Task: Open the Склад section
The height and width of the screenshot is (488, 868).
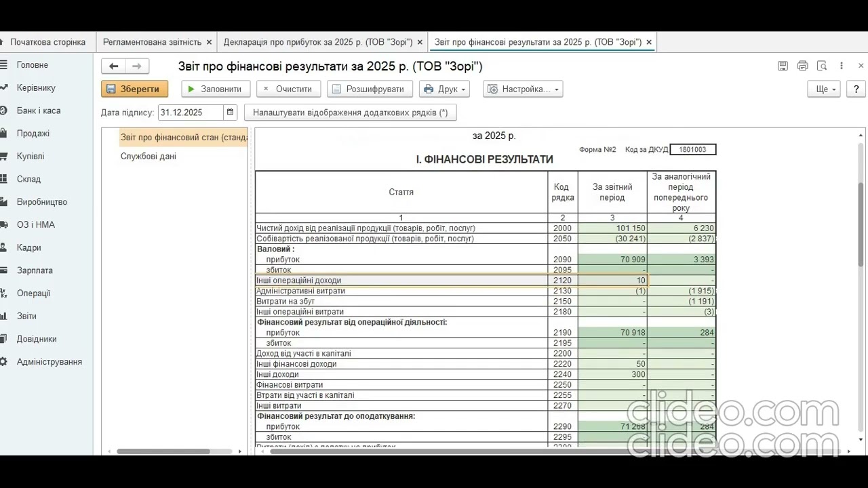Action: click(28, 180)
